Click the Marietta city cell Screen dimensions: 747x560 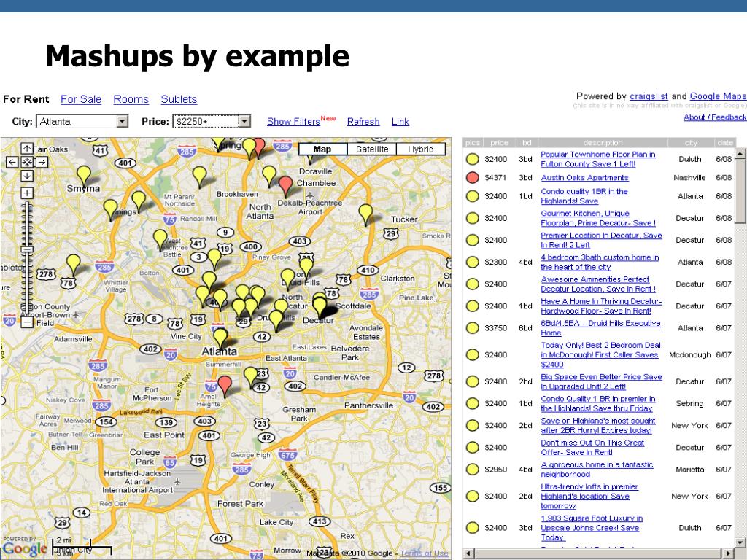pyautogui.click(x=689, y=470)
